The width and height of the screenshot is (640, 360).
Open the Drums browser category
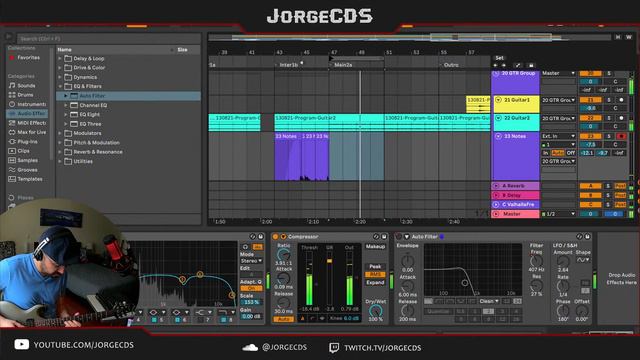(x=25, y=95)
